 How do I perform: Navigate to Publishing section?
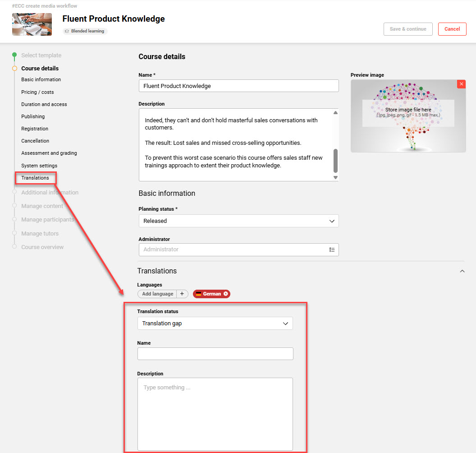tap(33, 116)
